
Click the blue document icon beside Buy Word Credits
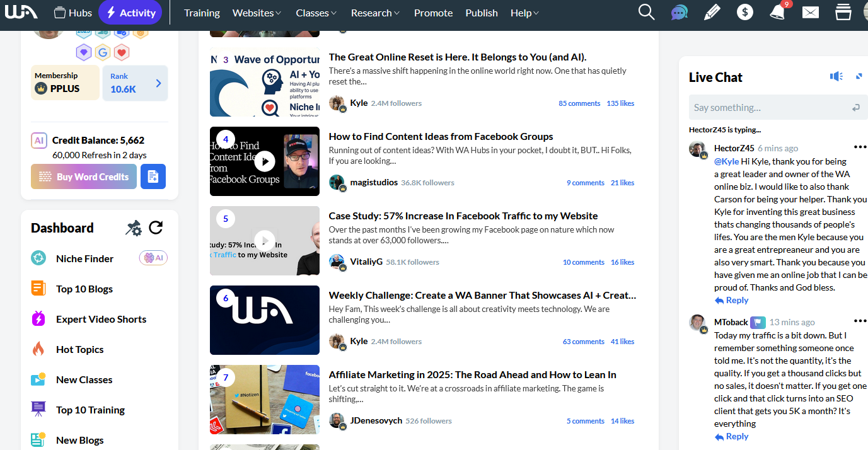click(x=153, y=176)
